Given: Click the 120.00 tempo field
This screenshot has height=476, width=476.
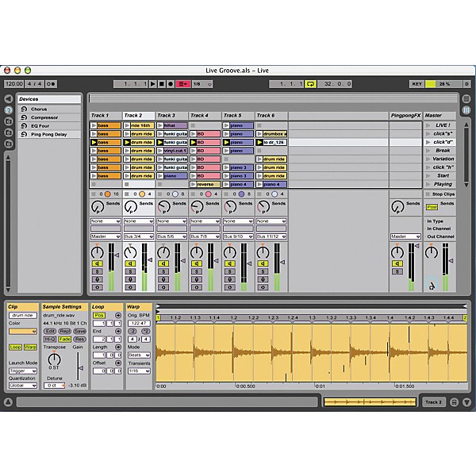Looking at the screenshot, I should [14, 84].
